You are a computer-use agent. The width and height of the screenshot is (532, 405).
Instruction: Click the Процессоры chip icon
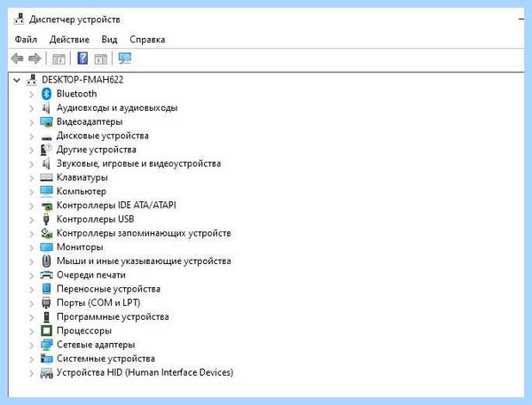click(46, 331)
